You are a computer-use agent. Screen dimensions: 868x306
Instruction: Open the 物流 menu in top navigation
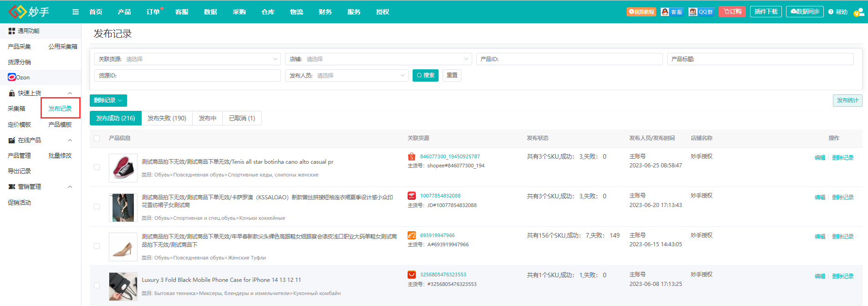pyautogui.click(x=296, y=12)
